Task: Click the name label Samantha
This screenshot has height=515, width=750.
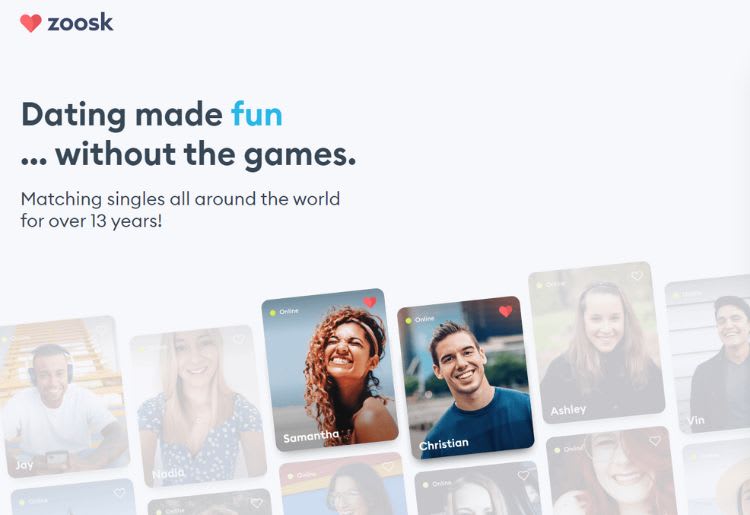Action: click(311, 436)
